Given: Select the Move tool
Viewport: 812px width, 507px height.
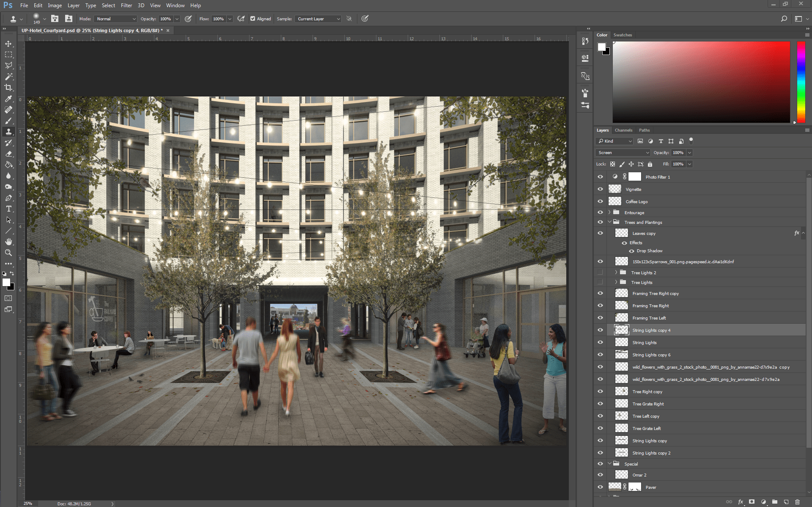Looking at the screenshot, I should point(8,44).
